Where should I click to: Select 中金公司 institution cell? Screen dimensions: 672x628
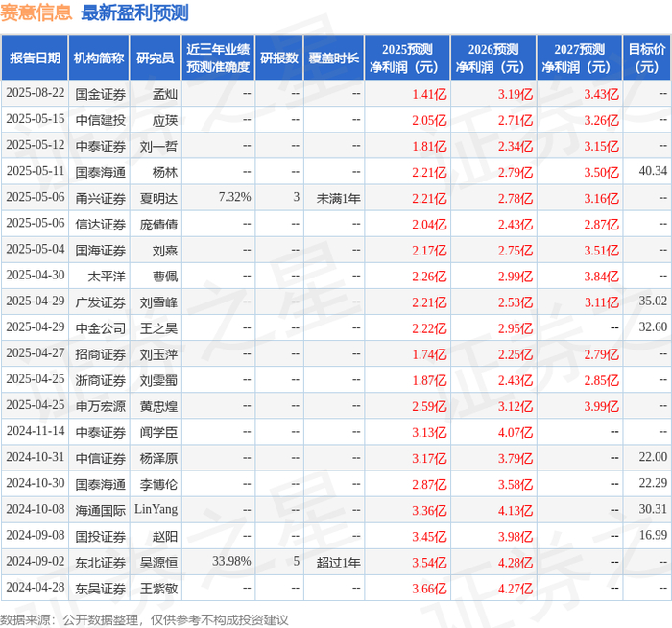click(x=100, y=328)
